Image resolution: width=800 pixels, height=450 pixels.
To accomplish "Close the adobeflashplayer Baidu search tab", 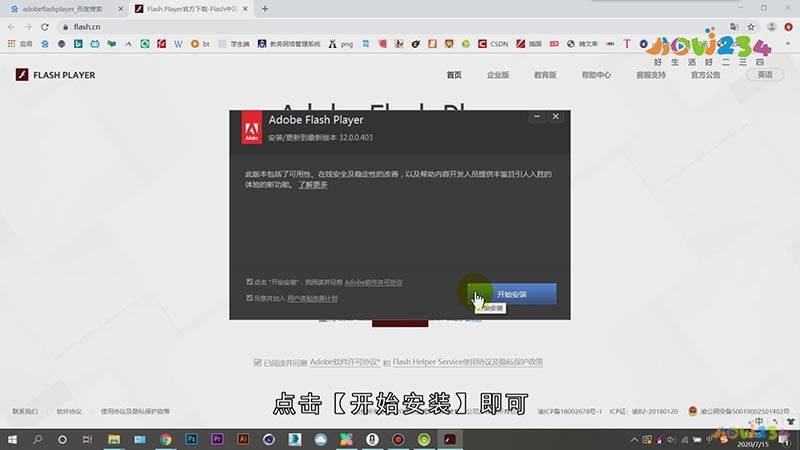I will click(120, 9).
